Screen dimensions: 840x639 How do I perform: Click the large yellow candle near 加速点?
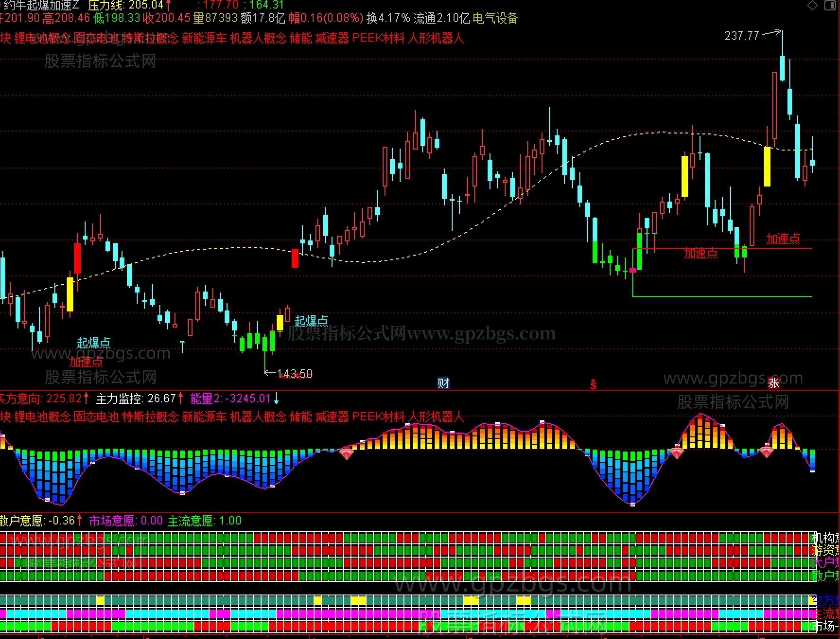767,167
